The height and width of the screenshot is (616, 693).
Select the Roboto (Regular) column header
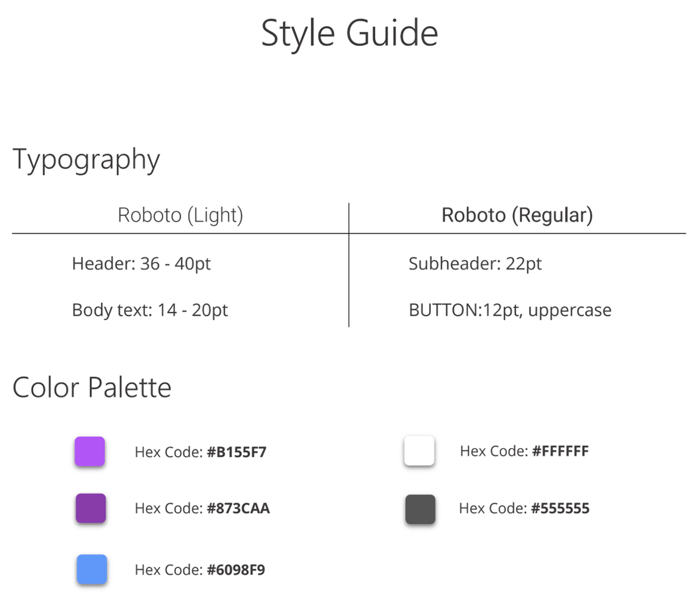(517, 215)
